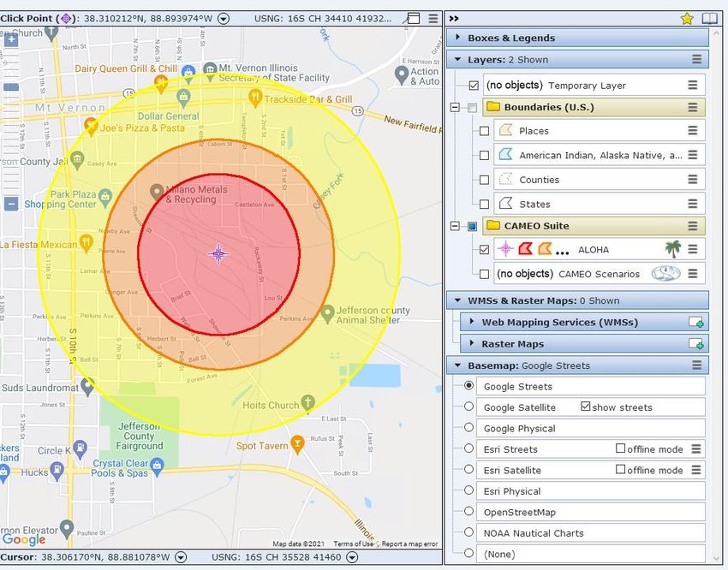Select the Esri Physical basemap
Image resolution: width=728 pixels, height=570 pixels.
pyautogui.click(x=469, y=490)
